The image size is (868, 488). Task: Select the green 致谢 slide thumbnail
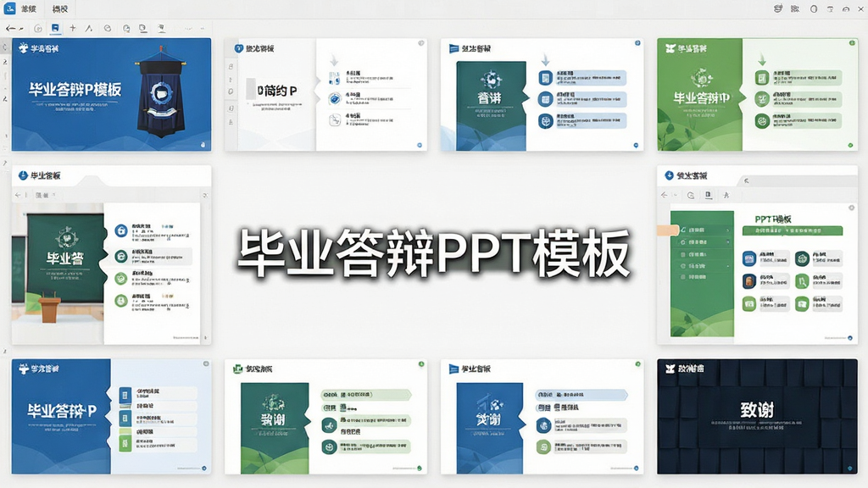click(325, 417)
